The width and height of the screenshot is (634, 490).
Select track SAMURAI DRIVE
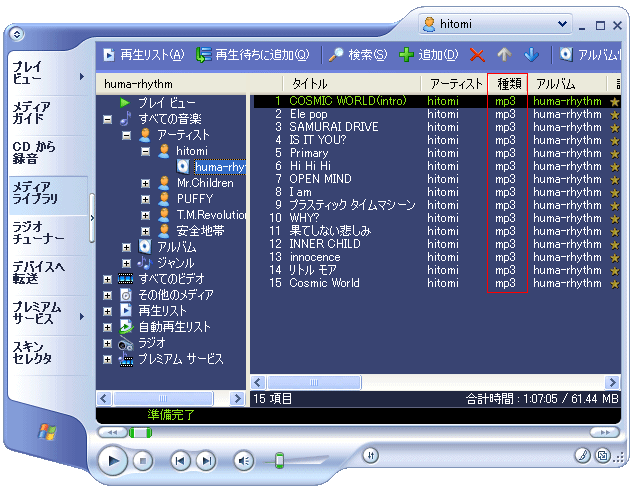(334, 127)
